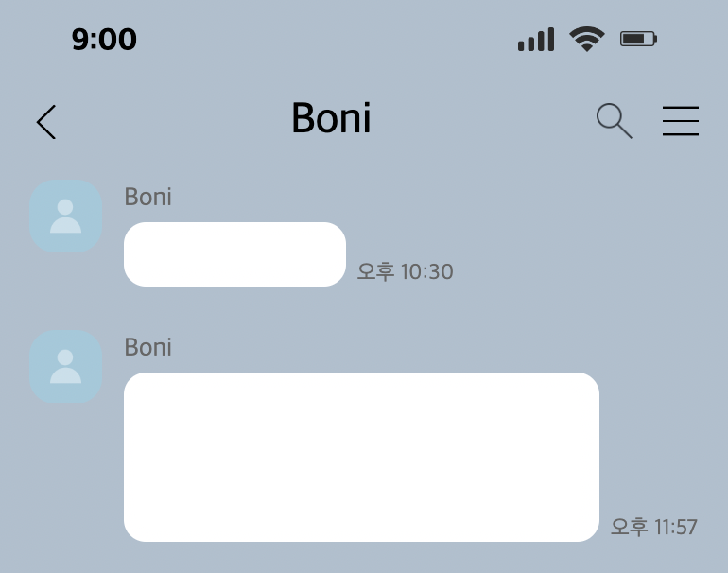Tap the Wi-Fi status icon
Image resolution: width=728 pixels, height=573 pixels.
pyautogui.click(x=587, y=39)
